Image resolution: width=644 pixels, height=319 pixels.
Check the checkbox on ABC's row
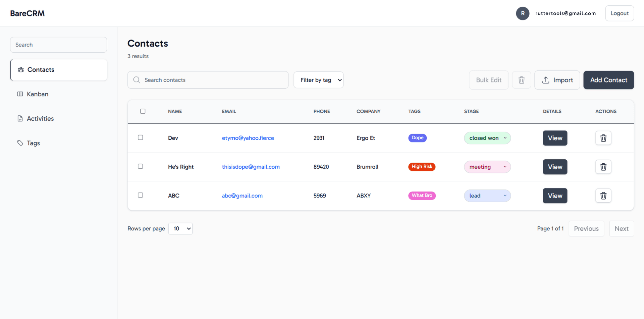pyautogui.click(x=140, y=195)
